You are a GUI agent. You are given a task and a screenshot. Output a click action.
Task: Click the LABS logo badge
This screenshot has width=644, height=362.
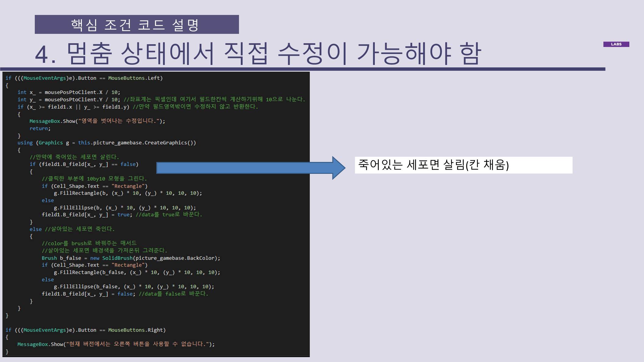(x=616, y=44)
